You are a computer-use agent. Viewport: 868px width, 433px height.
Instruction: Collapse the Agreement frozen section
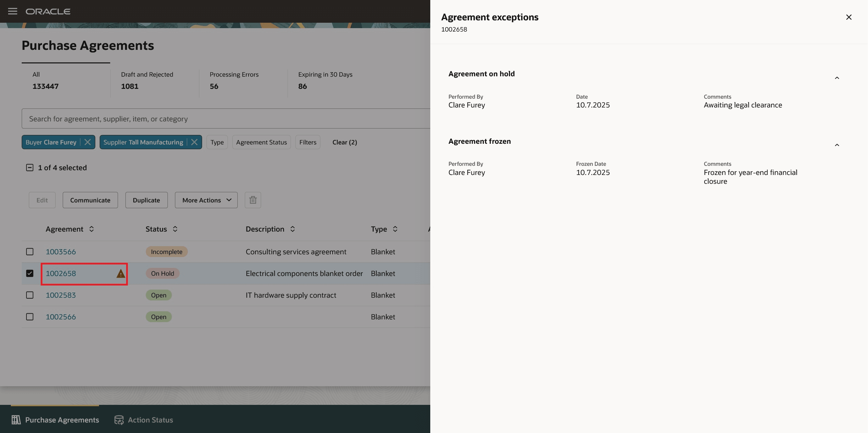(x=837, y=145)
